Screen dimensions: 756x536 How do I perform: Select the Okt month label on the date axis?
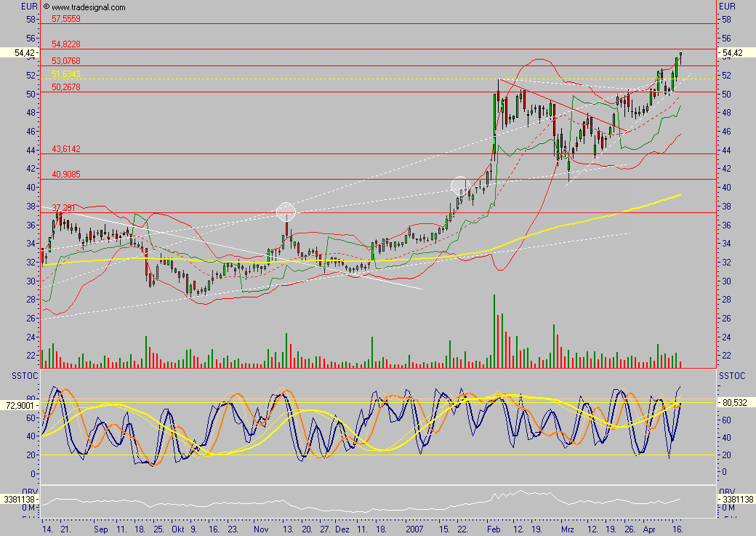(178, 529)
